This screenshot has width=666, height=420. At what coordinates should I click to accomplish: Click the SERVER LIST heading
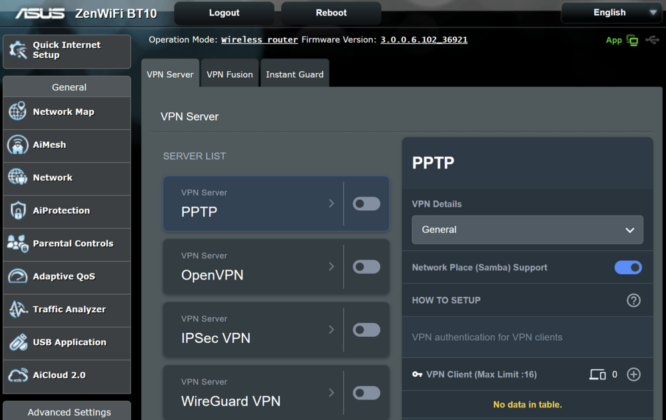pos(194,156)
